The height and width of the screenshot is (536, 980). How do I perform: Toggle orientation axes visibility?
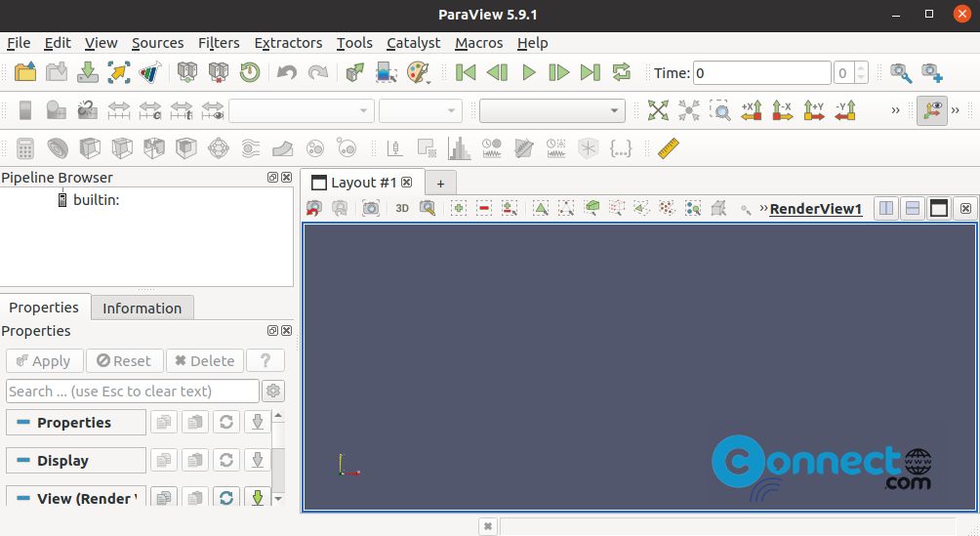pyautogui.click(x=932, y=110)
